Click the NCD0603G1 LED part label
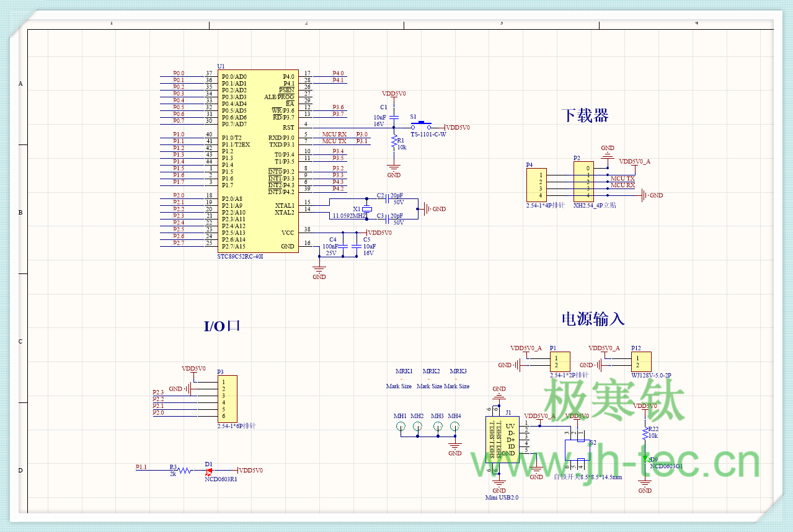793x532 pixels. pyautogui.click(x=666, y=466)
